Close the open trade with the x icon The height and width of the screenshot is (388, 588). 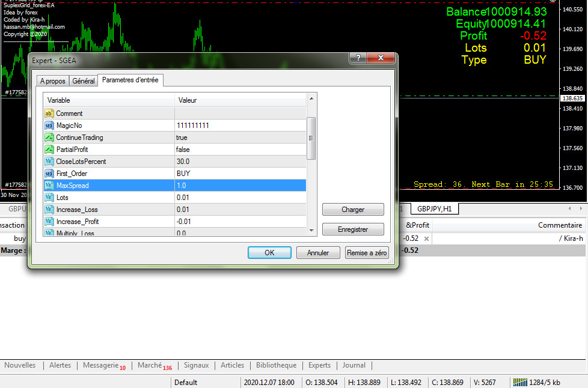[x=426, y=238]
